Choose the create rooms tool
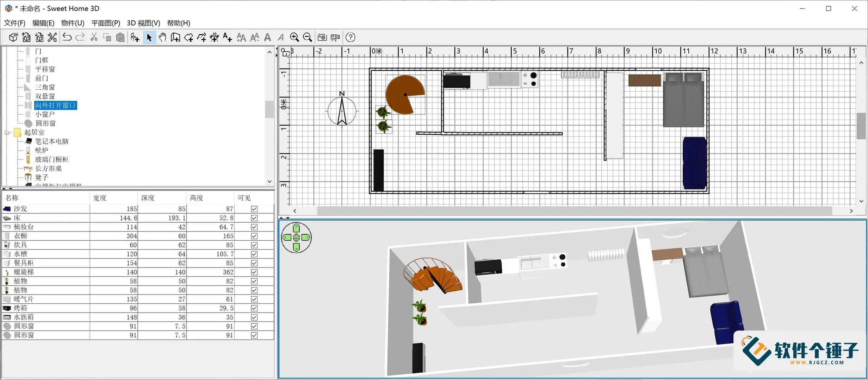 pyautogui.click(x=188, y=37)
